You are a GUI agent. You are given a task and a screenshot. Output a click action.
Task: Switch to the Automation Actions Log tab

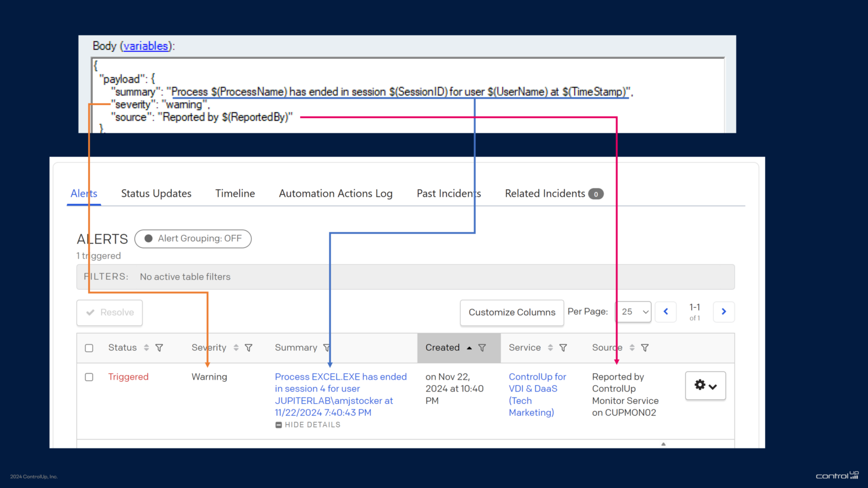336,193
